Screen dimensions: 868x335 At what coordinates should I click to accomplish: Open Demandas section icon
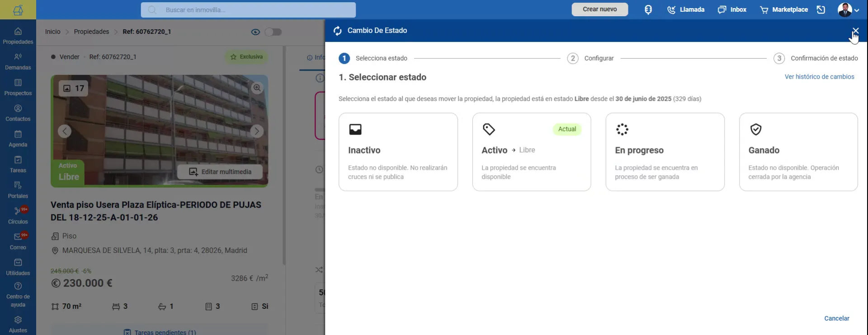pyautogui.click(x=18, y=57)
